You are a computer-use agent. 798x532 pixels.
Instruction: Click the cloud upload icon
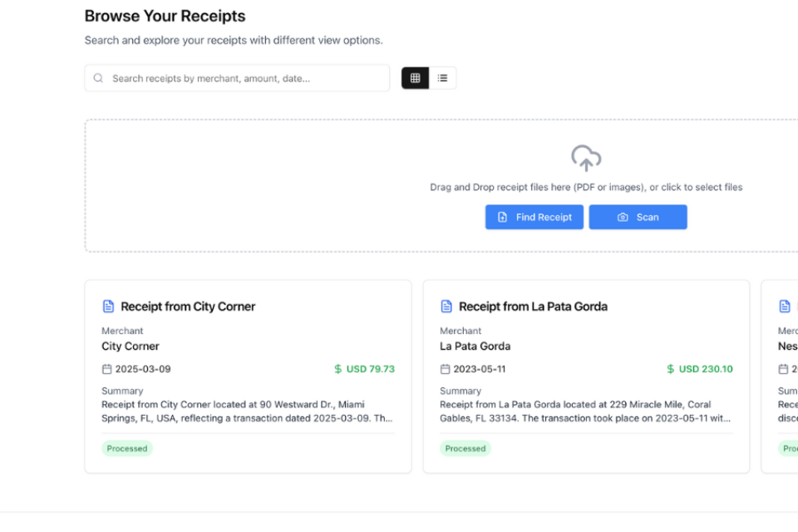point(586,158)
